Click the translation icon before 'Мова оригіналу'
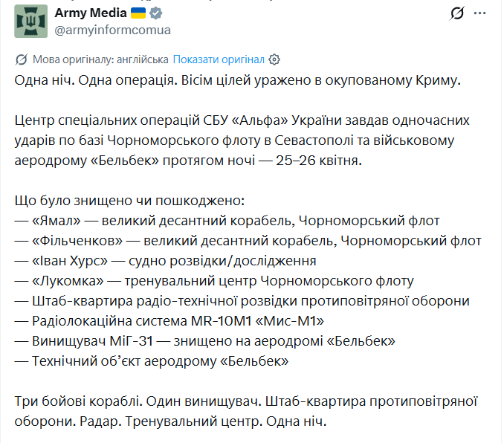This screenshot has height=443, width=504. (22, 59)
